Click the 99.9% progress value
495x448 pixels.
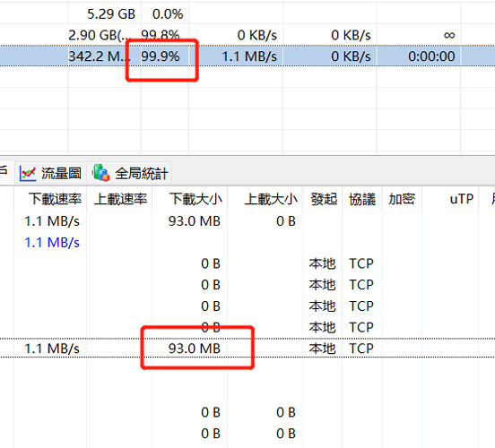161,56
